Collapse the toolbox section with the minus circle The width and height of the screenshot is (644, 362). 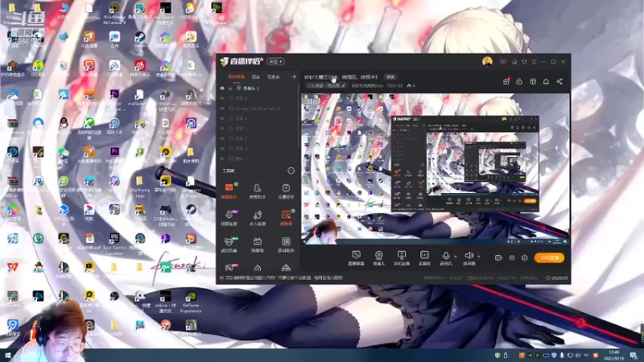click(x=291, y=171)
